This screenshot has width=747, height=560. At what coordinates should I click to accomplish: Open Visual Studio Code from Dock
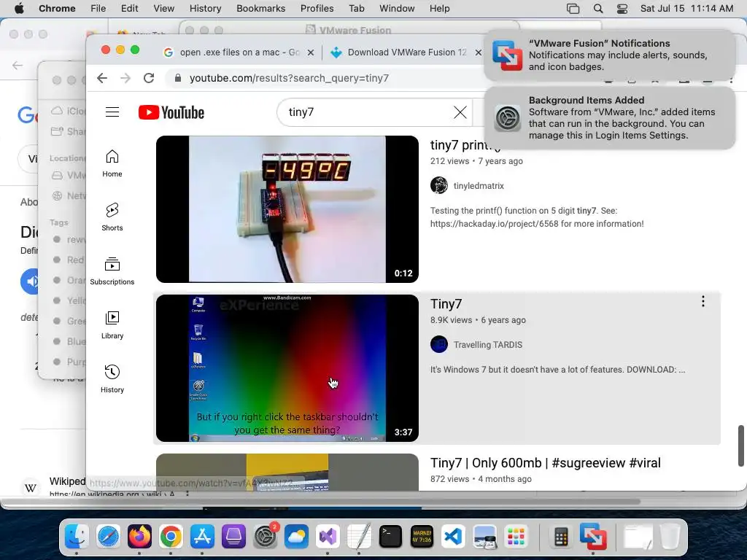click(x=453, y=537)
